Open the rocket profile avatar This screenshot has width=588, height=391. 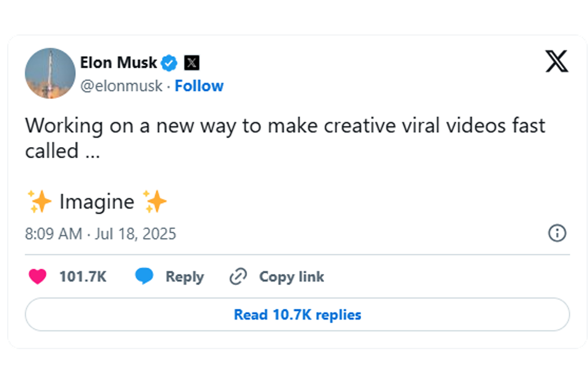point(50,74)
